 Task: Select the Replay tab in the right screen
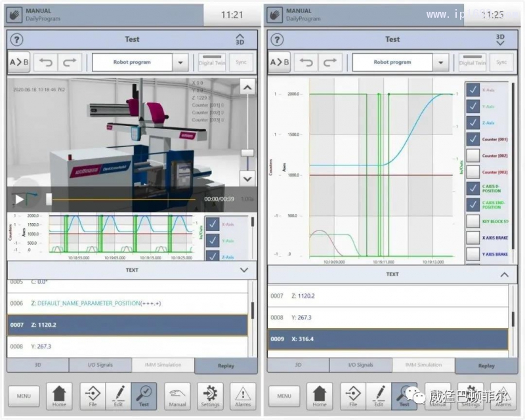tap(486, 366)
